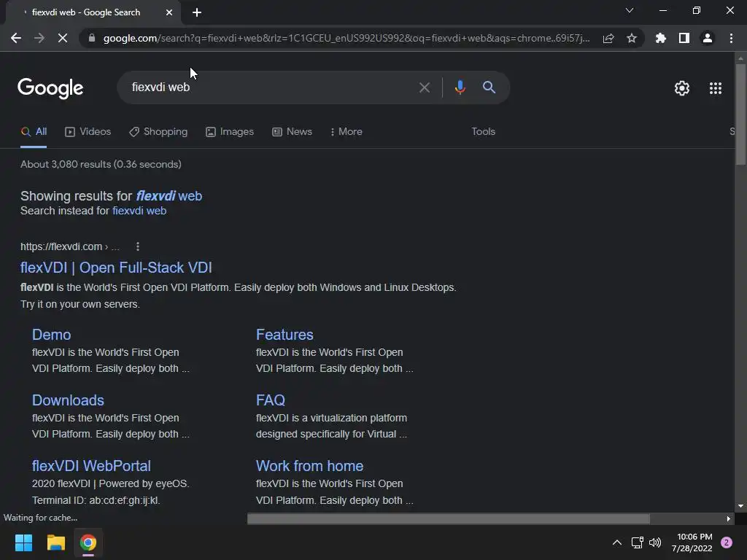Open the corrected 'flexvdi web' link

click(169, 196)
